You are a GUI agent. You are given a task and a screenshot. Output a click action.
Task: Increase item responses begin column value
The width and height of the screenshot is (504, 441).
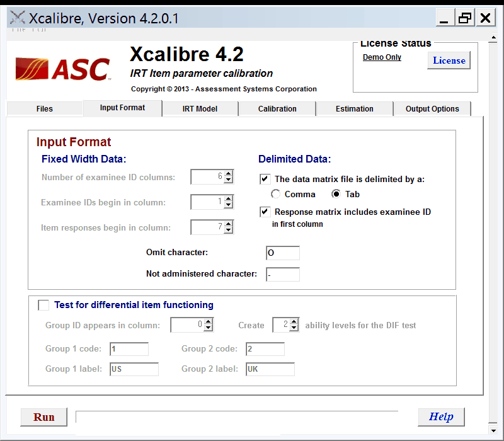pos(228,224)
